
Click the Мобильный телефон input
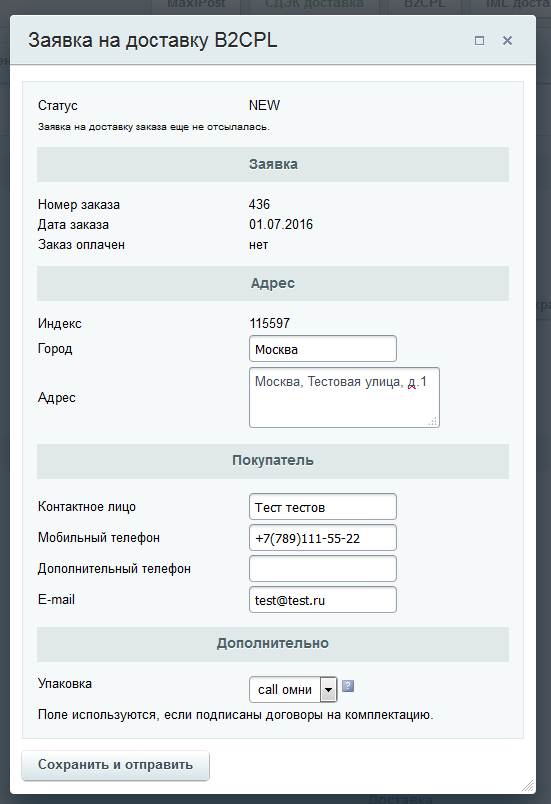323,537
